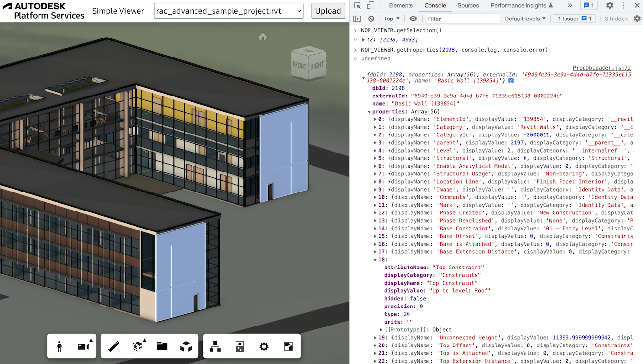
Task: Click the NOP_VIEWER.getProperties command line
Action: click(x=454, y=50)
